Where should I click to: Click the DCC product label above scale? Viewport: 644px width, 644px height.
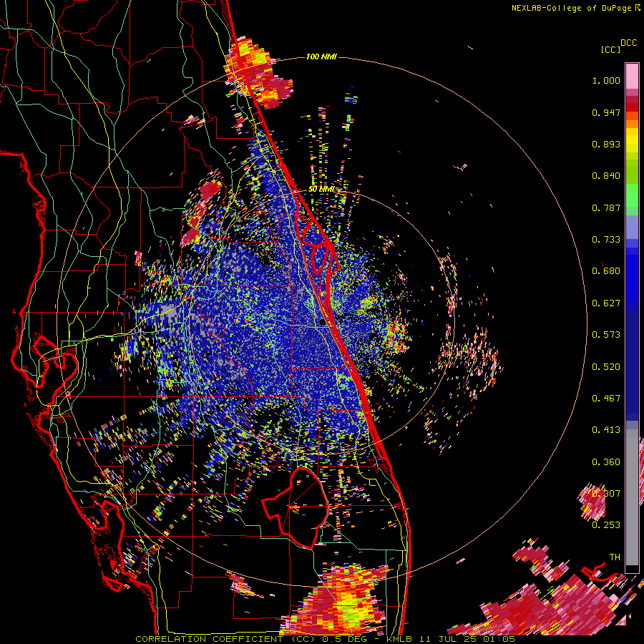coord(629,43)
